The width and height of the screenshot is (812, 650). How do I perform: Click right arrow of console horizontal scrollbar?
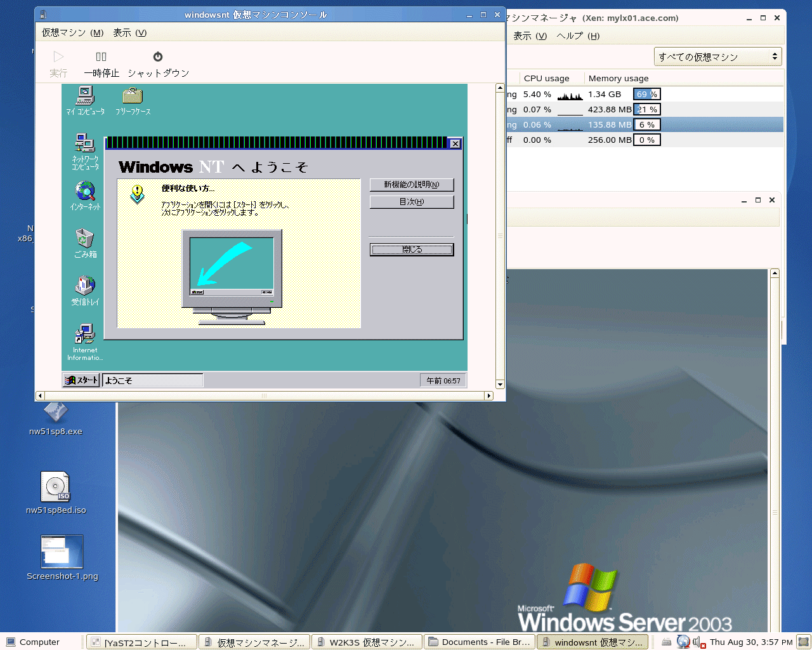click(488, 395)
